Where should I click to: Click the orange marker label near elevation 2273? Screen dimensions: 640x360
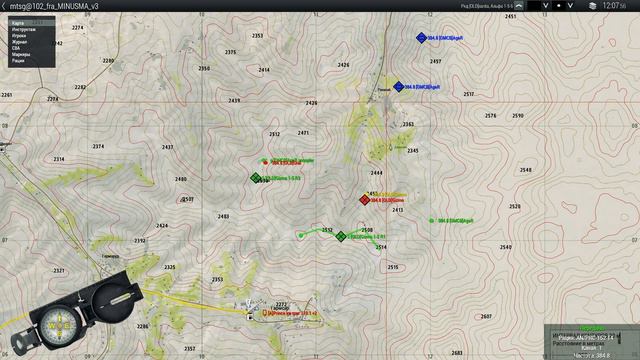coord(290,313)
